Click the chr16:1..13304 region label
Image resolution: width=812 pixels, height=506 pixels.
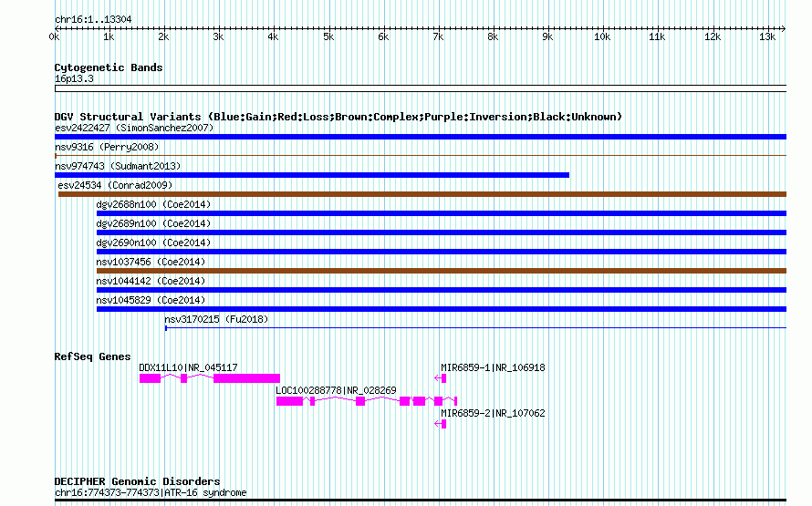[93, 20]
